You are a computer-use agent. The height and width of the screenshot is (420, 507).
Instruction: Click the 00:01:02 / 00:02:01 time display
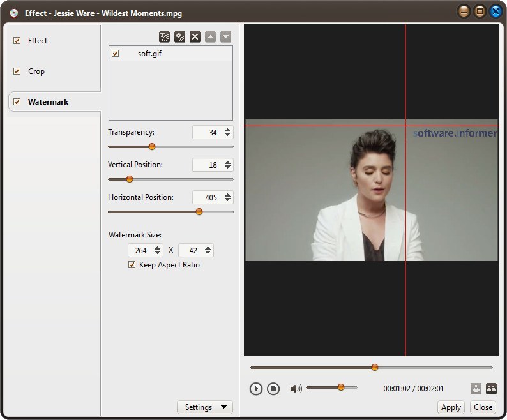(x=414, y=388)
